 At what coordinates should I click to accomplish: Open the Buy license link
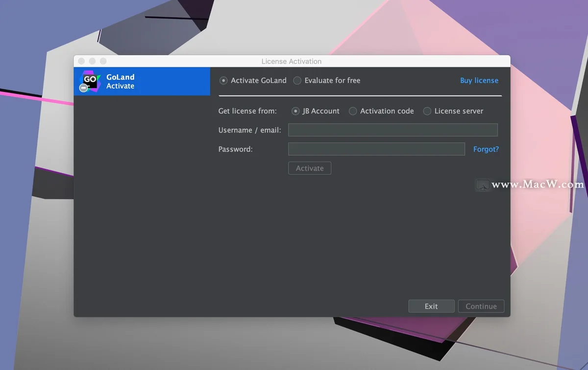pyautogui.click(x=479, y=80)
